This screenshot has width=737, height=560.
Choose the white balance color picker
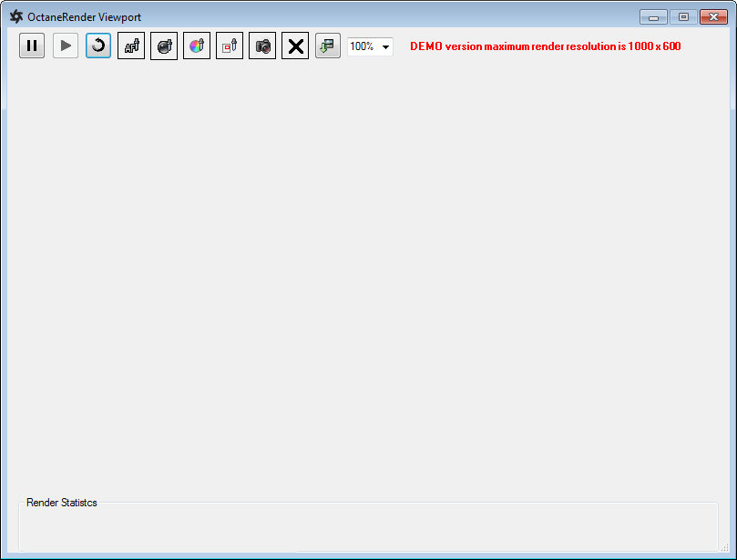(197, 46)
